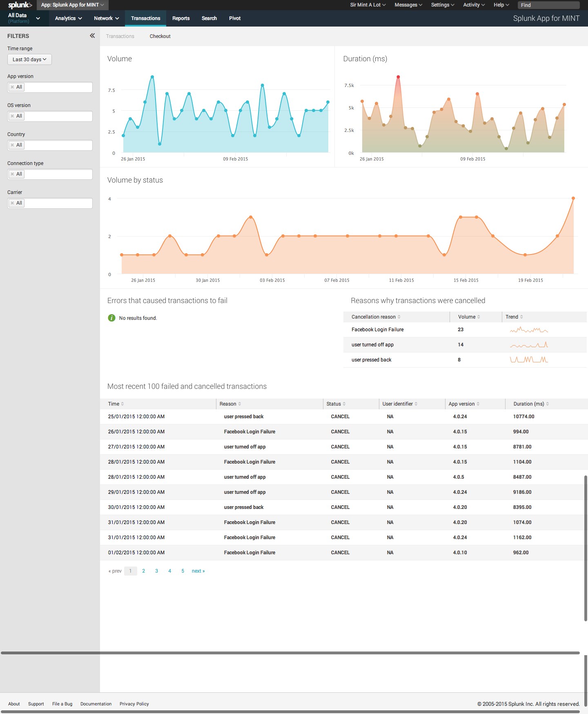The width and height of the screenshot is (588, 714).
Task: Go to page 3 of transactions
Action: [157, 571]
